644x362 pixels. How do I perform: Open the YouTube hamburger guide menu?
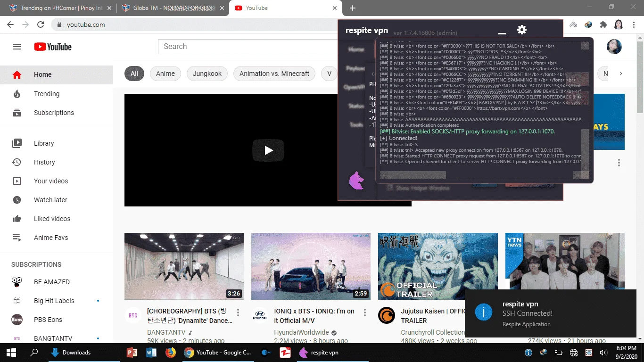[x=17, y=47]
